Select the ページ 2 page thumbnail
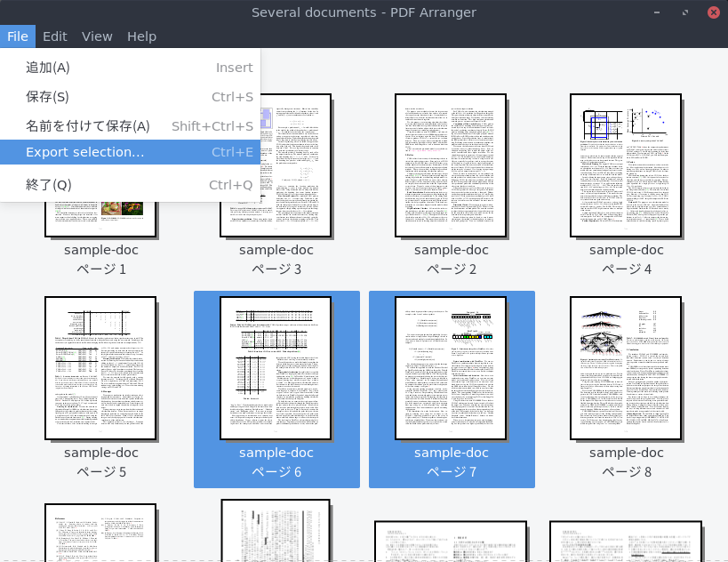The width and height of the screenshot is (728, 562). [451, 165]
